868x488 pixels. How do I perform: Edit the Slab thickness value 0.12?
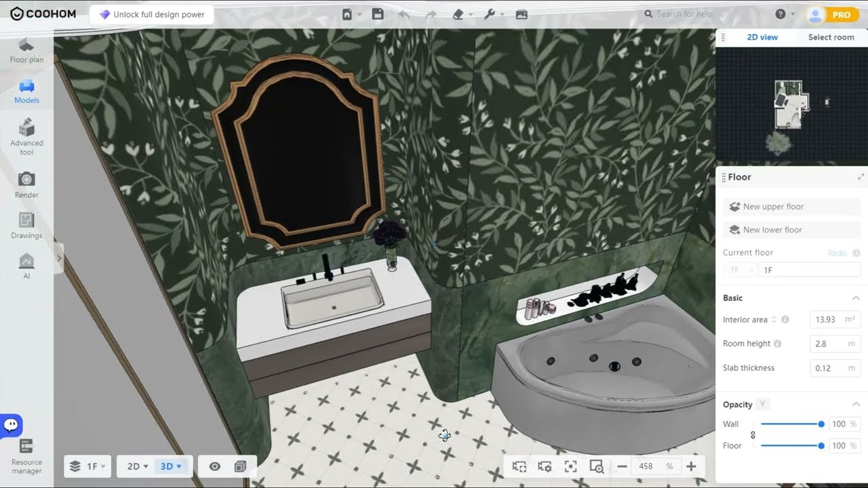point(835,368)
